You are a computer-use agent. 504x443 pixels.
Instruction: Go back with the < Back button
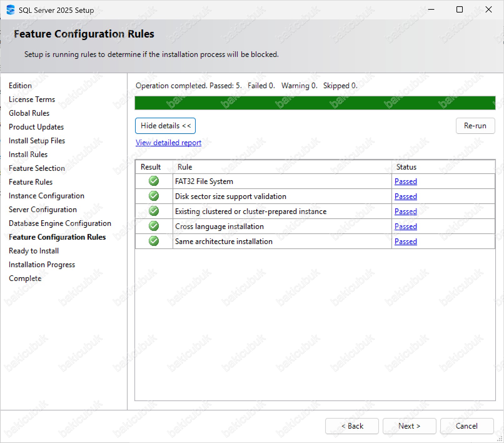[352, 426]
